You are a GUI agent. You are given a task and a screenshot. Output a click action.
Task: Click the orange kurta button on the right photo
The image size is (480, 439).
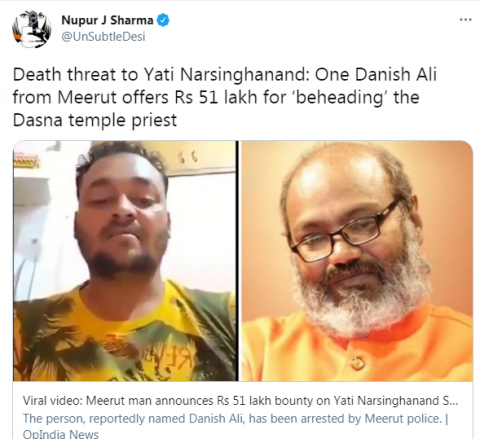pyautogui.click(x=357, y=361)
